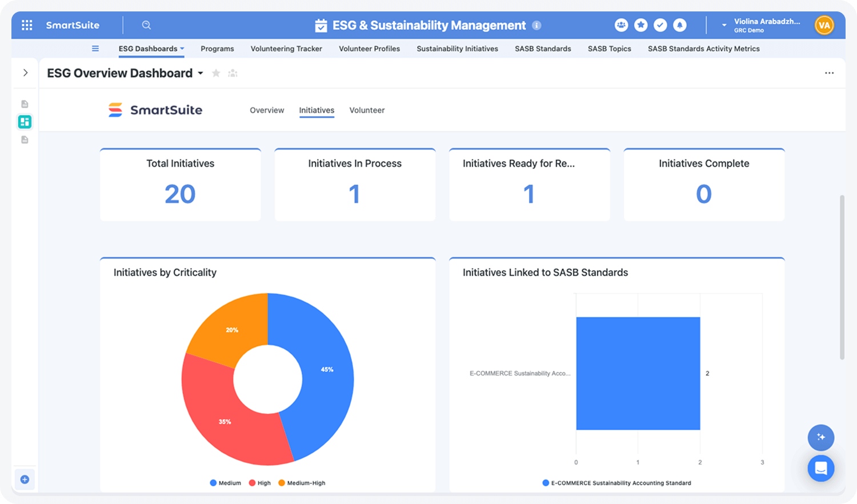Expand the ESG Overview Dashboard title dropdown

point(201,74)
